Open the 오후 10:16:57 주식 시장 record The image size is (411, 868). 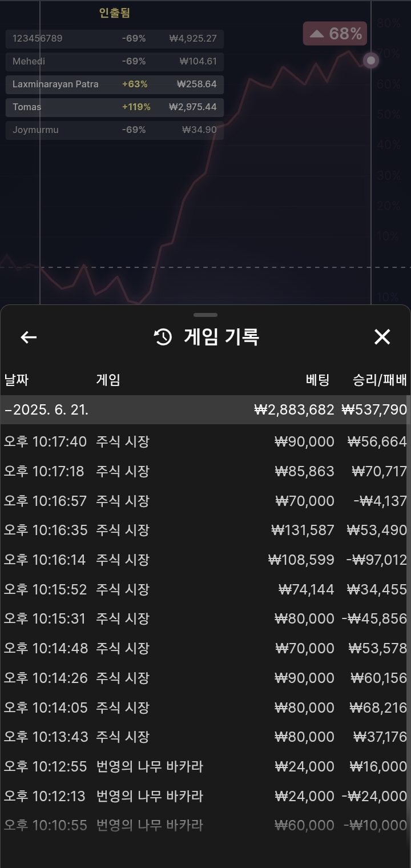(x=205, y=501)
